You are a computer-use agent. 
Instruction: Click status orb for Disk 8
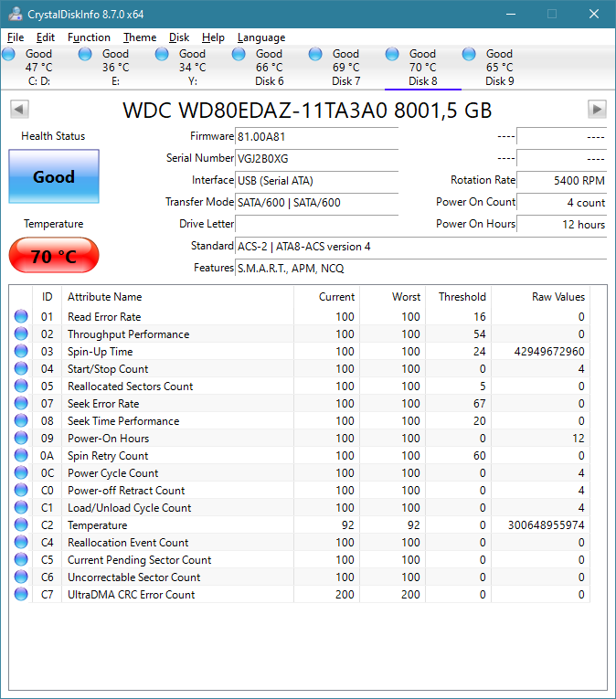[392, 54]
